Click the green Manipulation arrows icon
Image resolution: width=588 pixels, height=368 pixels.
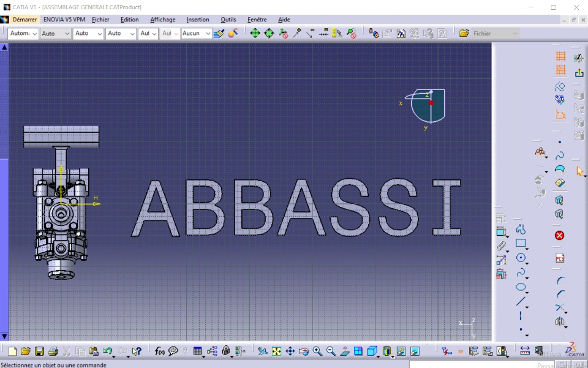(x=255, y=33)
